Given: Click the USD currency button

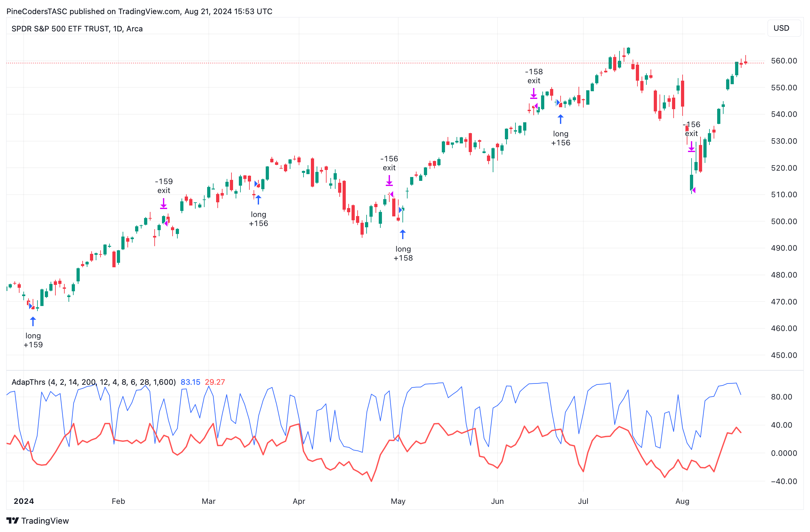Looking at the screenshot, I should [x=784, y=28].
